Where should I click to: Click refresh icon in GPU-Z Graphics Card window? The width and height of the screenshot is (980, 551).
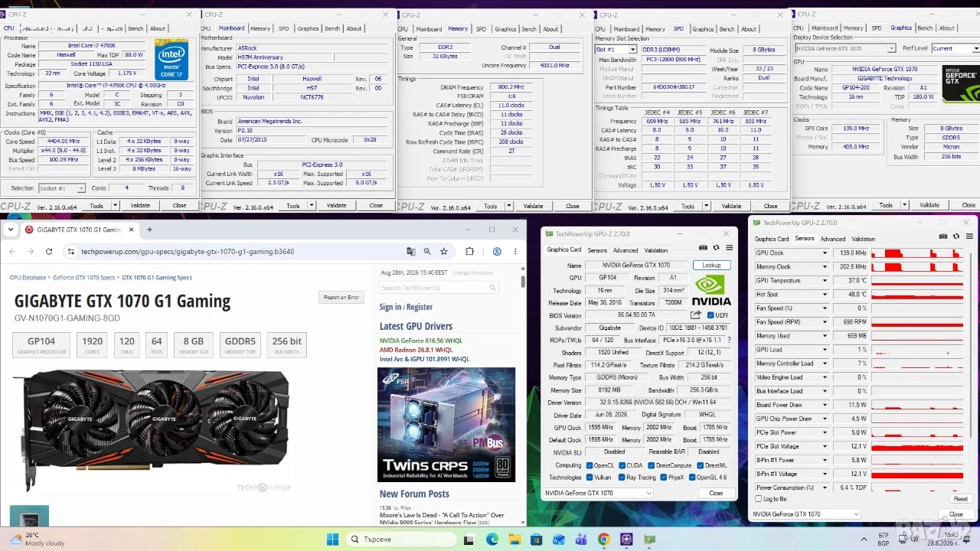(716, 248)
